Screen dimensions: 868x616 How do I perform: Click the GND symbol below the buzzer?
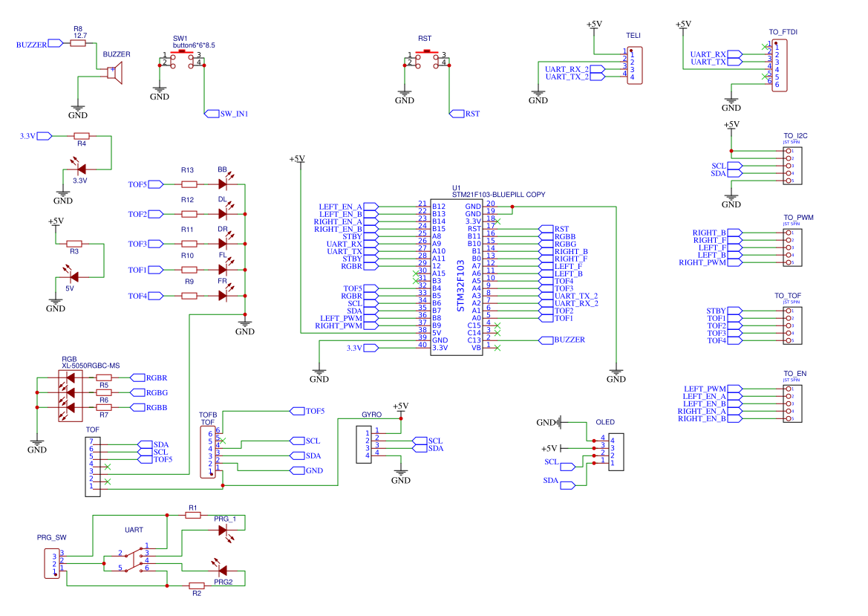[79, 108]
